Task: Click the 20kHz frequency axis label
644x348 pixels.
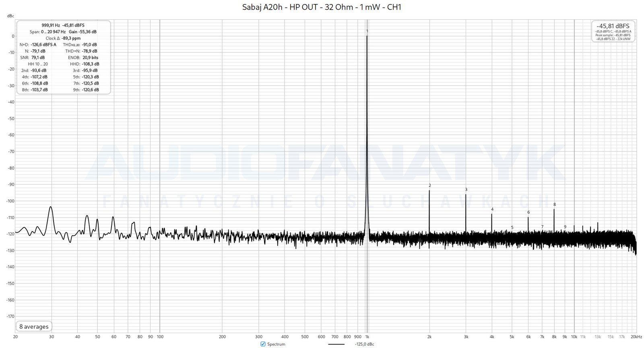Action: coord(636,337)
